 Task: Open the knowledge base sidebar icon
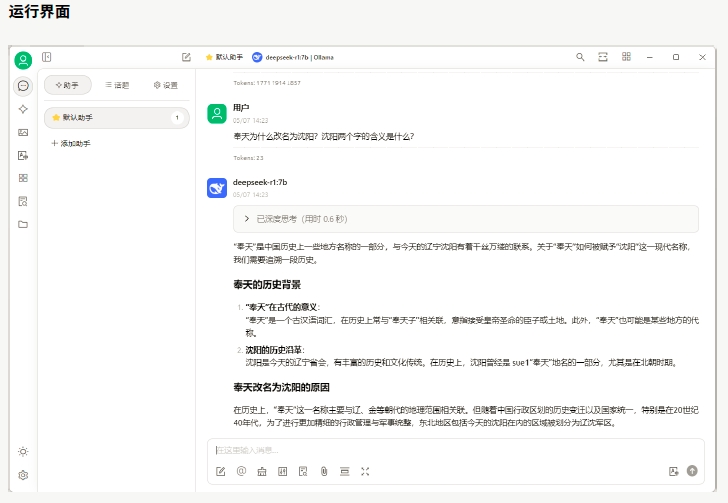pos(23,201)
